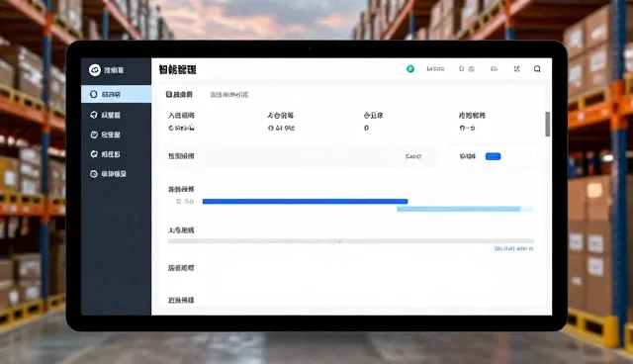The image size is (633, 364).
Task: Click the long gray horizontal track bar
Action: pyautogui.click(x=351, y=241)
